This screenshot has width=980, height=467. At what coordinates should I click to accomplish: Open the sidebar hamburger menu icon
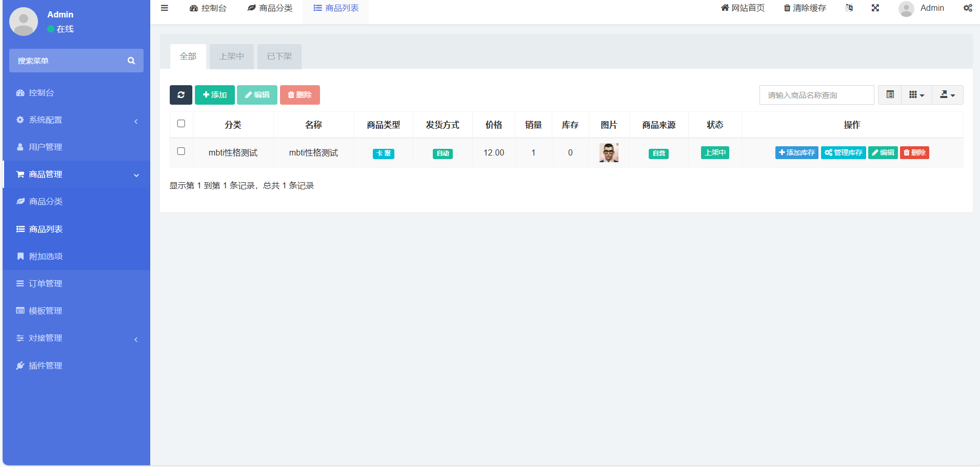[x=165, y=8]
